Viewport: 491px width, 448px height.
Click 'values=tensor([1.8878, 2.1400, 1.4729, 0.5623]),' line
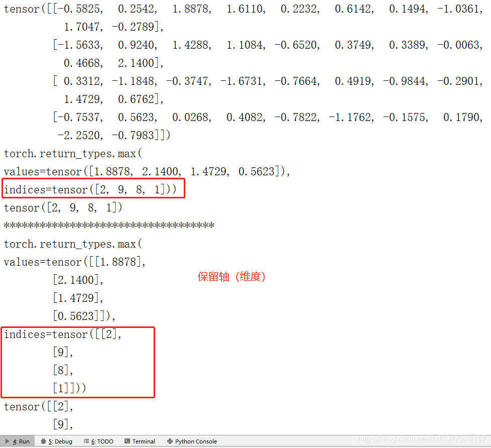pyautogui.click(x=147, y=171)
